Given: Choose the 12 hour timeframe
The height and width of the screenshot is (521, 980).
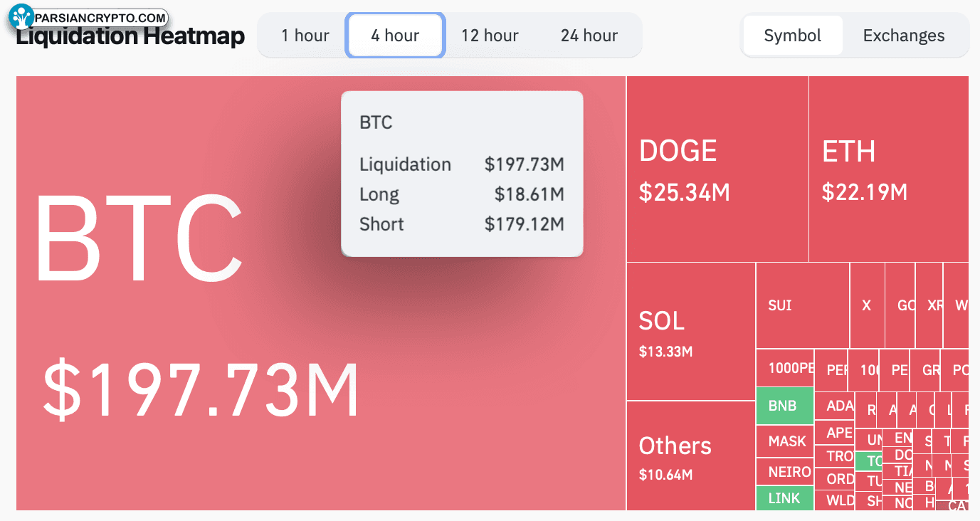Looking at the screenshot, I should click(490, 36).
